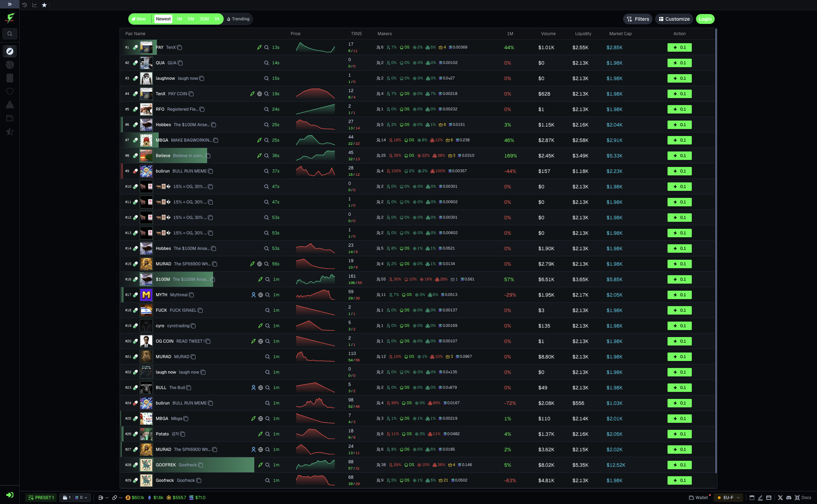Select the 30M timeframe tab
This screenshot has height=504, width=817.
[204, 19]
